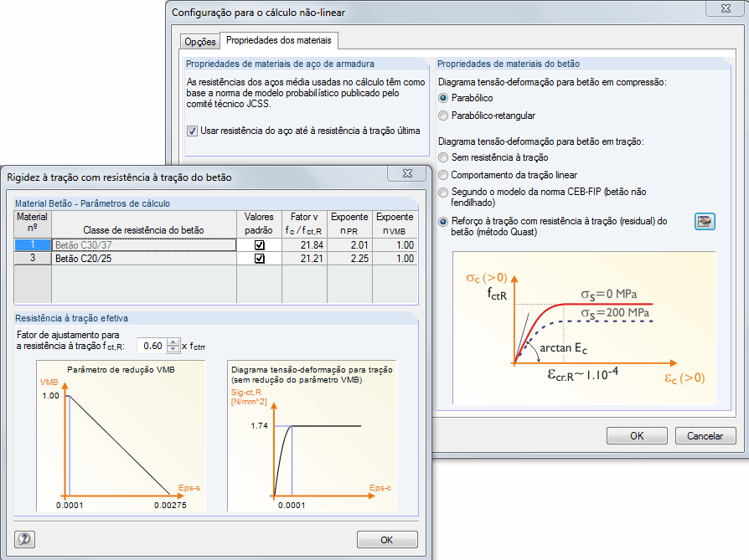
Task: Open the Propriedades dos materiais tab
Action: coord(279,39)
